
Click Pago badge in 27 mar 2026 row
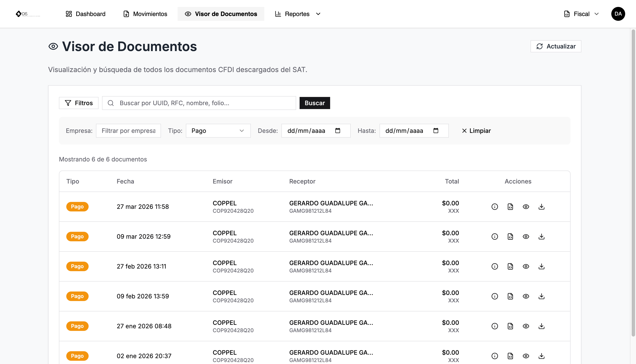(77, 206)
